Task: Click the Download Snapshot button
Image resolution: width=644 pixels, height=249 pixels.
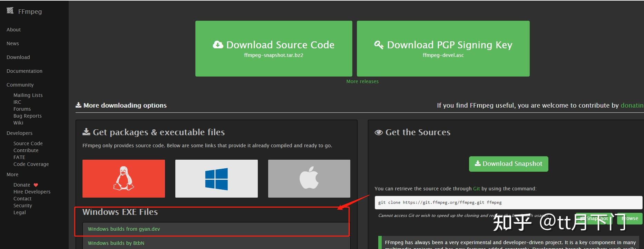Action: tap(509, 164)
